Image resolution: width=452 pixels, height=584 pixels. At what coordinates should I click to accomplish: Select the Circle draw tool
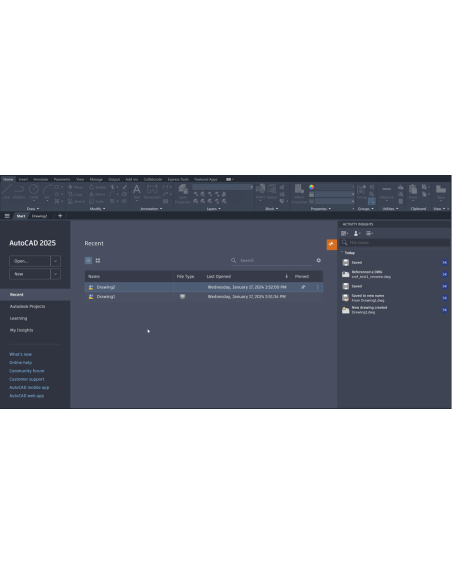click(34, 191)
